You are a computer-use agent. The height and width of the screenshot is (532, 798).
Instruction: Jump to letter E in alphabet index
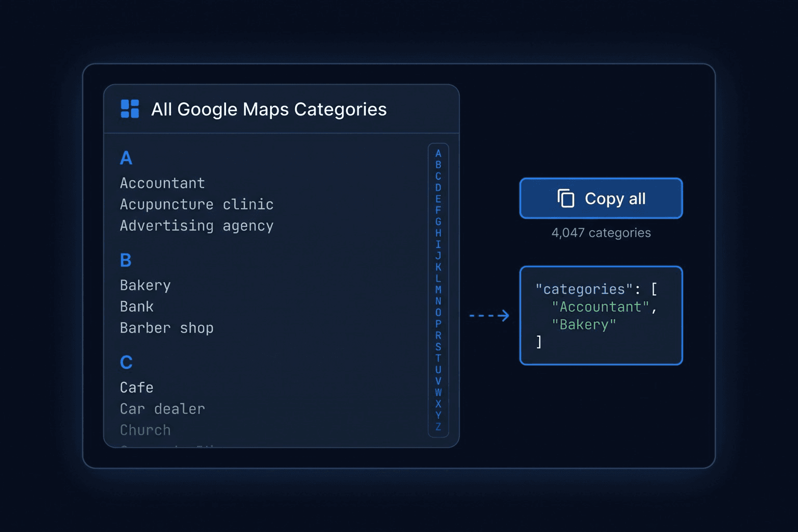[438, 199]
